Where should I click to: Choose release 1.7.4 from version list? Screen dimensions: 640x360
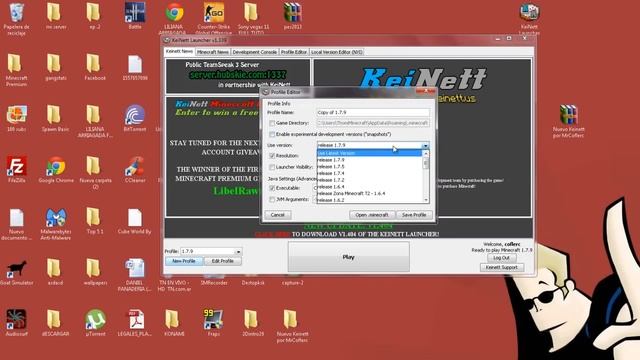tap(369, 173)
